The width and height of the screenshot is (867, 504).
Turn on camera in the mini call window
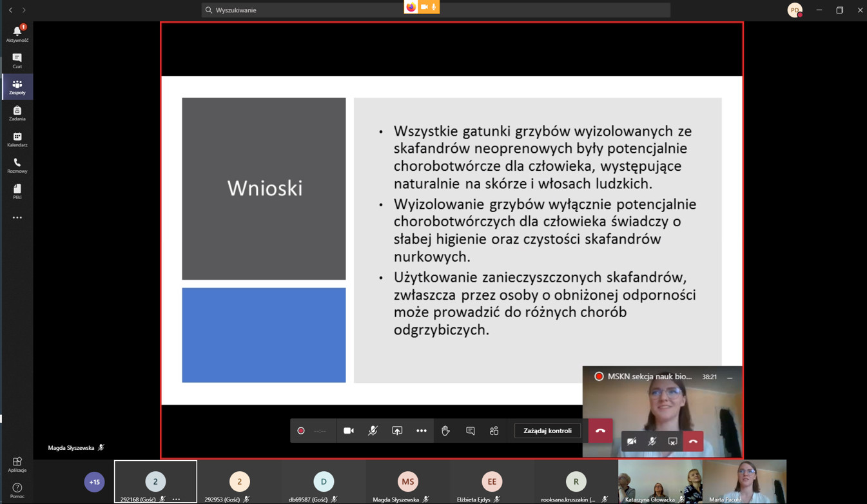[632, 441]
